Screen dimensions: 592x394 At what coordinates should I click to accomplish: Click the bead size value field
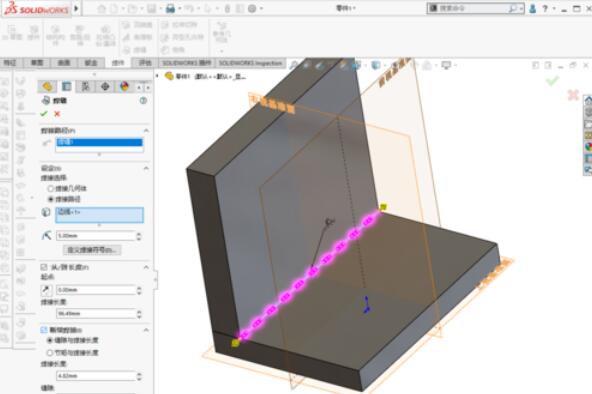tap(96, 236)
